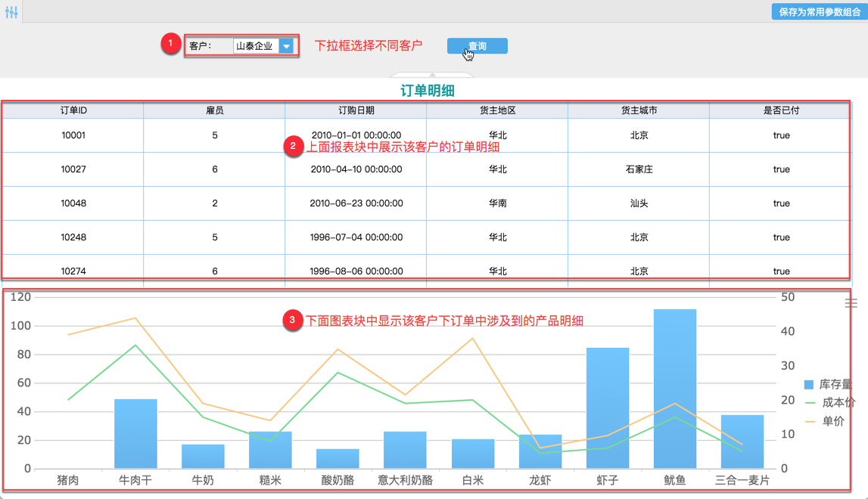Click date cell 2010-06-23 00:00:00
The width and height of the screenshot is (868, 499).
point(356,203)
